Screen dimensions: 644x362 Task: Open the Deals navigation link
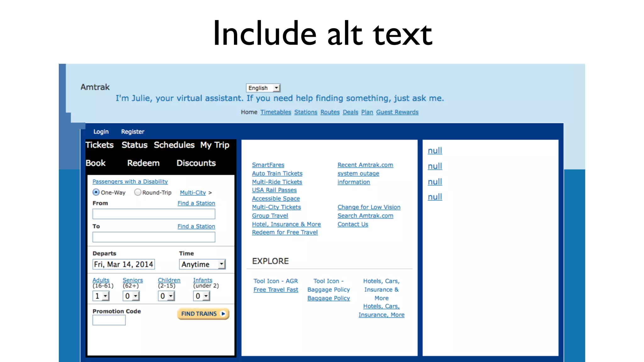pyautogui.click(x=351, y=112)
